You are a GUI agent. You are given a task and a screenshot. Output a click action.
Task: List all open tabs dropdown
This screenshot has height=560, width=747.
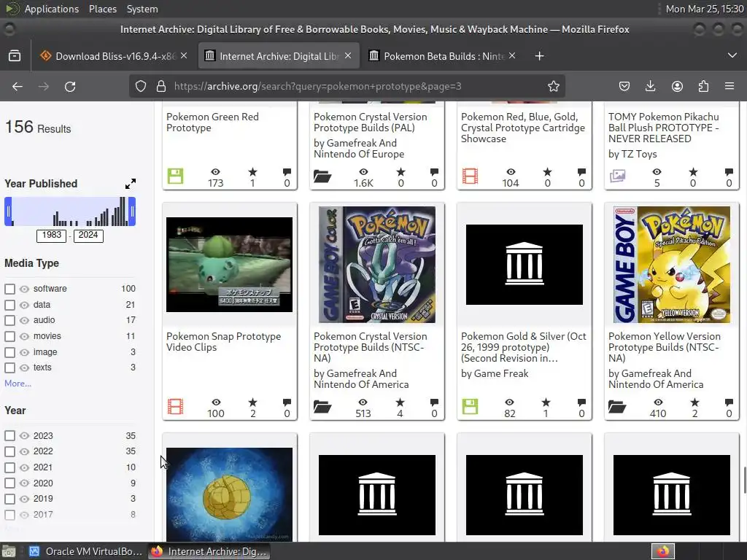point(732,55)
